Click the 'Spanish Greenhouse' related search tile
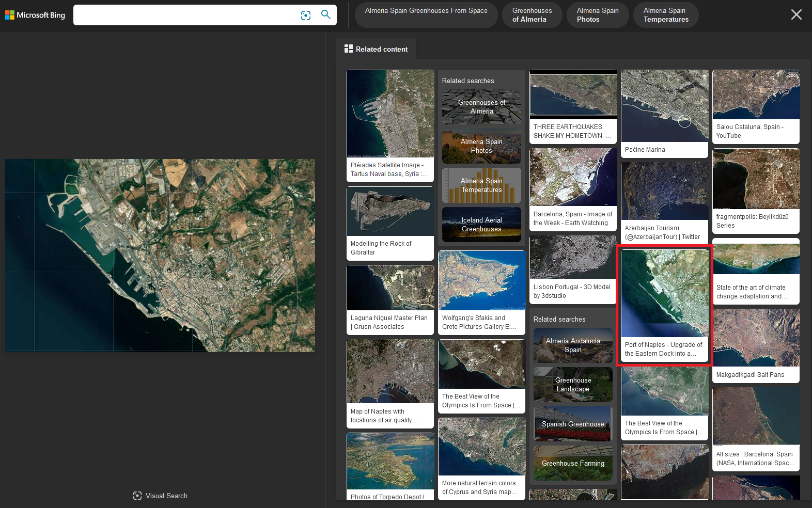The height and width of the screenshot is (508, 812). (x=573, y=424)
